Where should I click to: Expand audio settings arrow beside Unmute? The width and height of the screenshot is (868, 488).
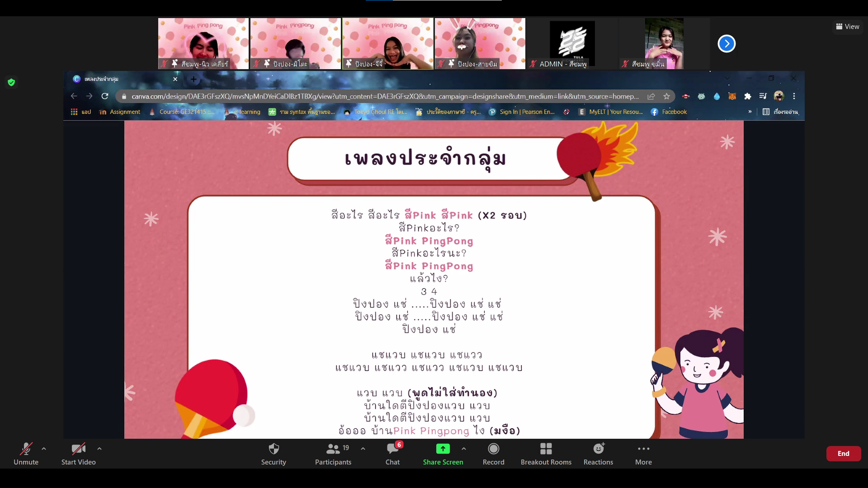[x=44, y=449]
